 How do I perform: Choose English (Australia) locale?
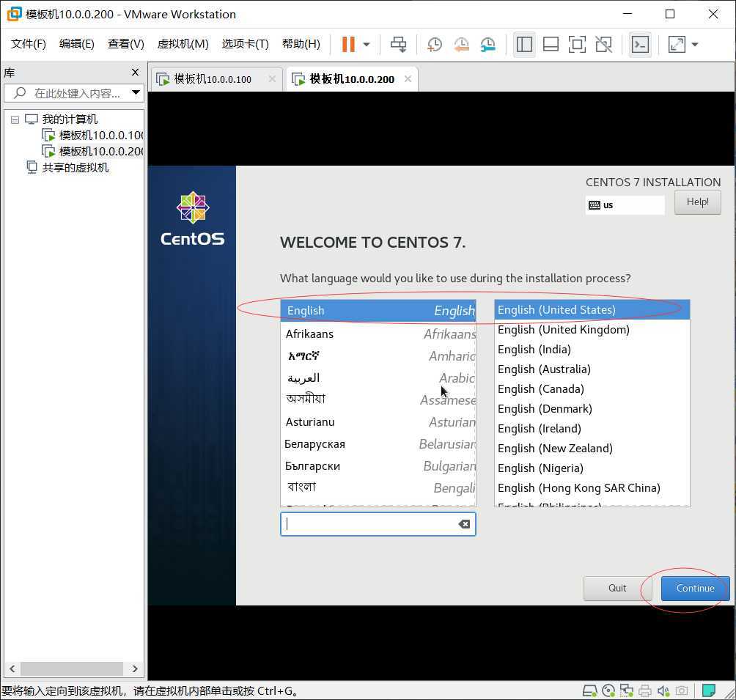tap(592, 369)
